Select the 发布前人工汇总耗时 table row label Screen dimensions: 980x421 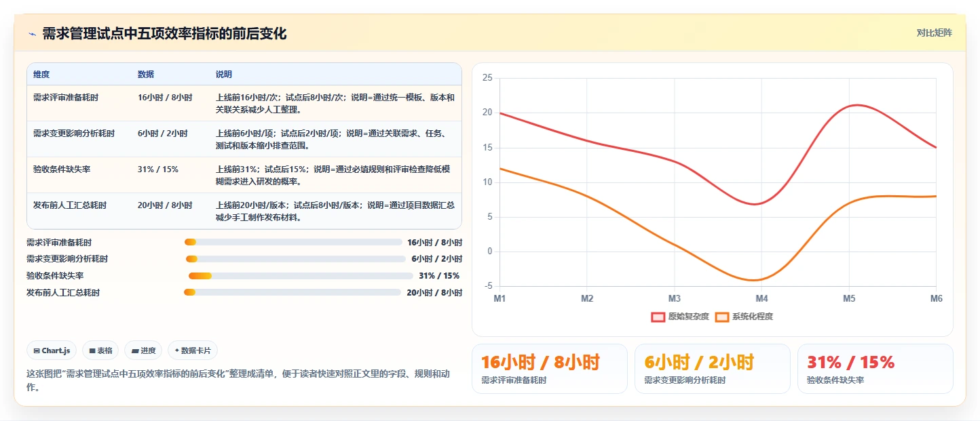70,205
